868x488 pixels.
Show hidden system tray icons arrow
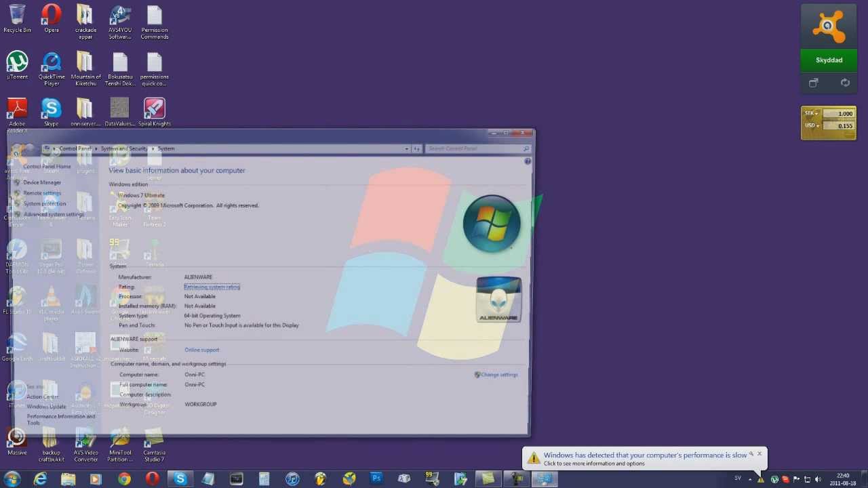749,479
